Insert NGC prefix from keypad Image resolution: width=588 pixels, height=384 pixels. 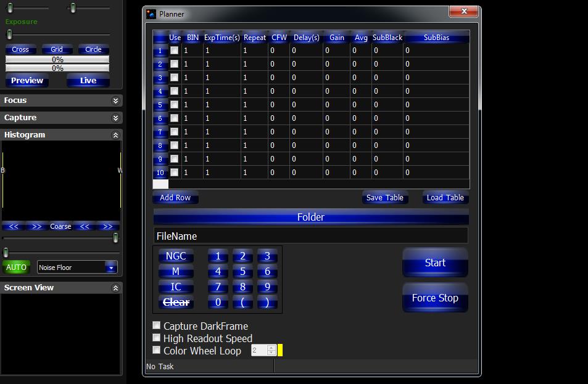(176, 256)
